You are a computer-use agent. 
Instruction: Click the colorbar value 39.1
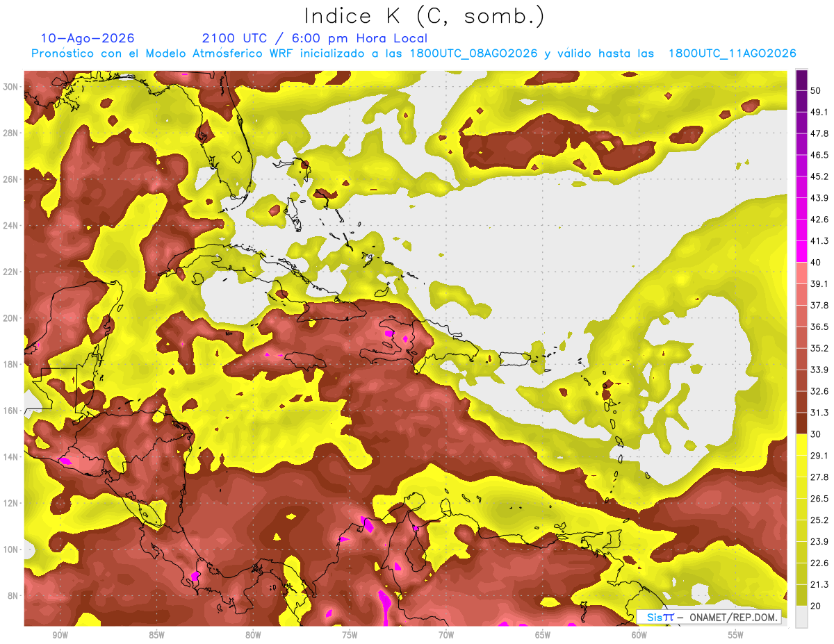click(x=819, y=283)
